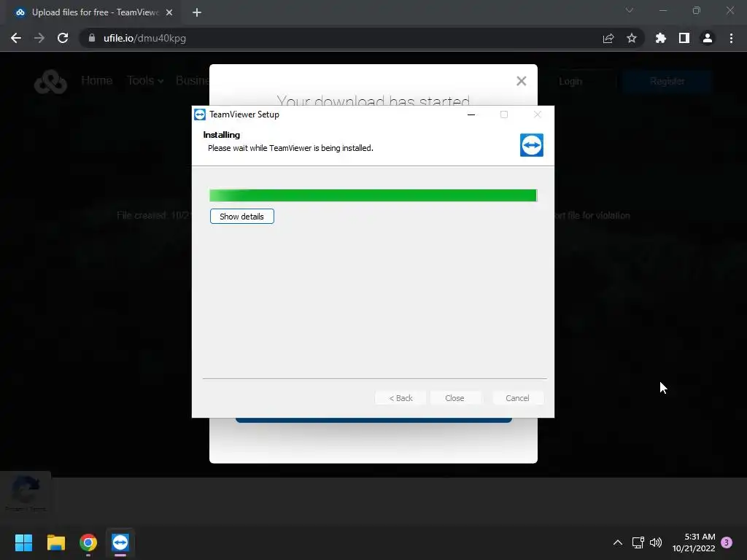Expand the Tools menu on ufile.io

(x=145, y=80)
